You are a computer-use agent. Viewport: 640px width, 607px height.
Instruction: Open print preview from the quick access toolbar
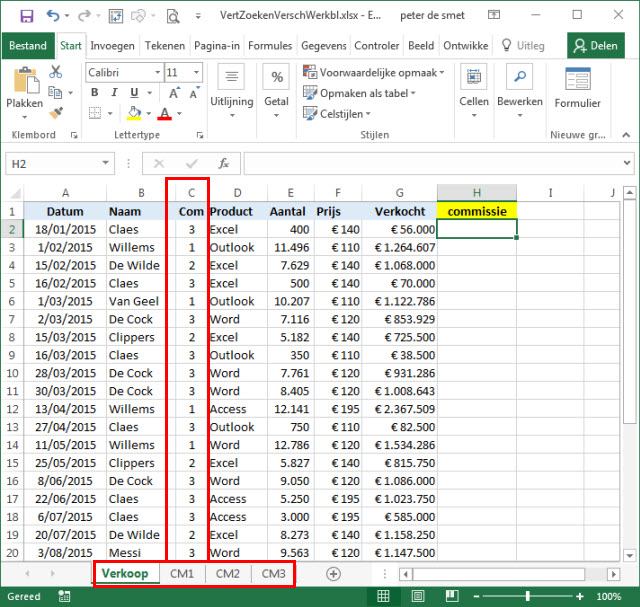click(173, 16)
